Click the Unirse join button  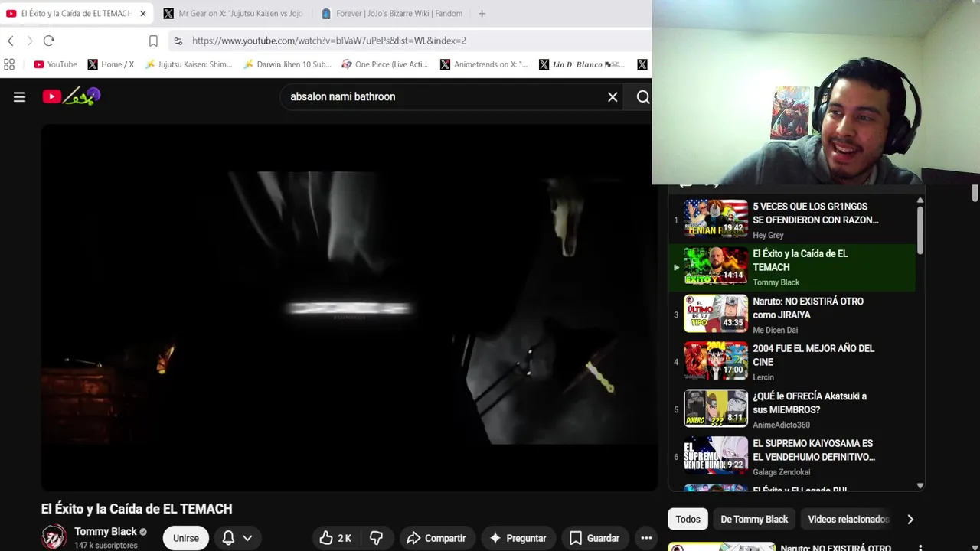185,538
